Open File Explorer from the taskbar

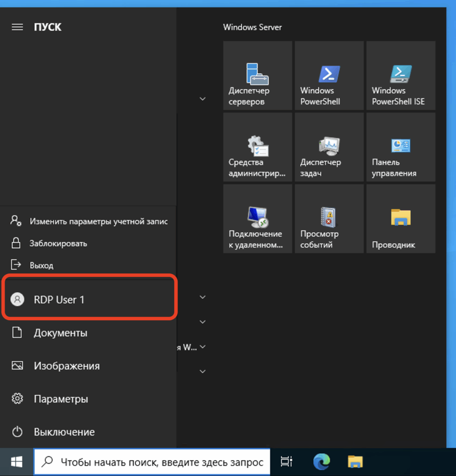click(x=355, y=462)
